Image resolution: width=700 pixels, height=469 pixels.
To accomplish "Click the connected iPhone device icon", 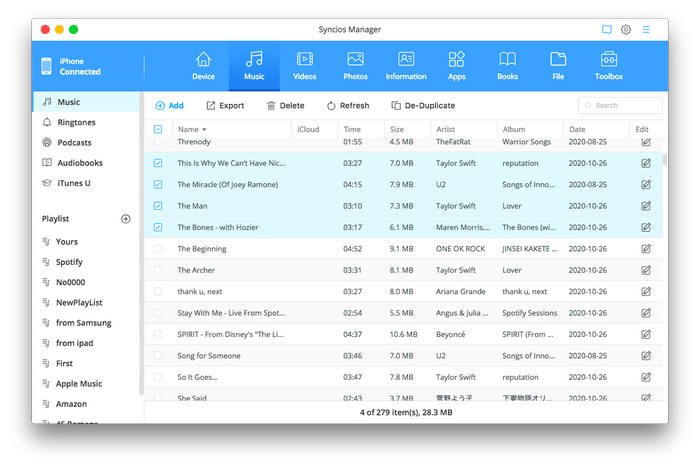I will 46,66.
